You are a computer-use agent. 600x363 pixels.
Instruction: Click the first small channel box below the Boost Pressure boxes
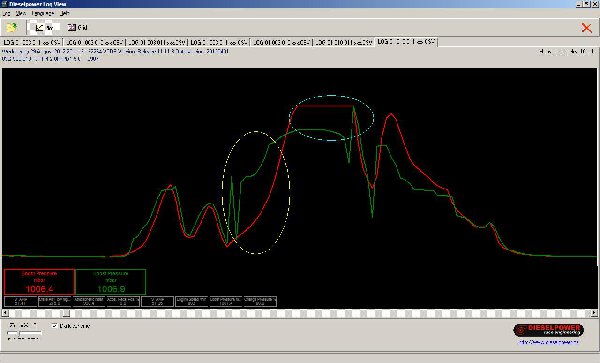pyautogui.click(x=21, y=301)
